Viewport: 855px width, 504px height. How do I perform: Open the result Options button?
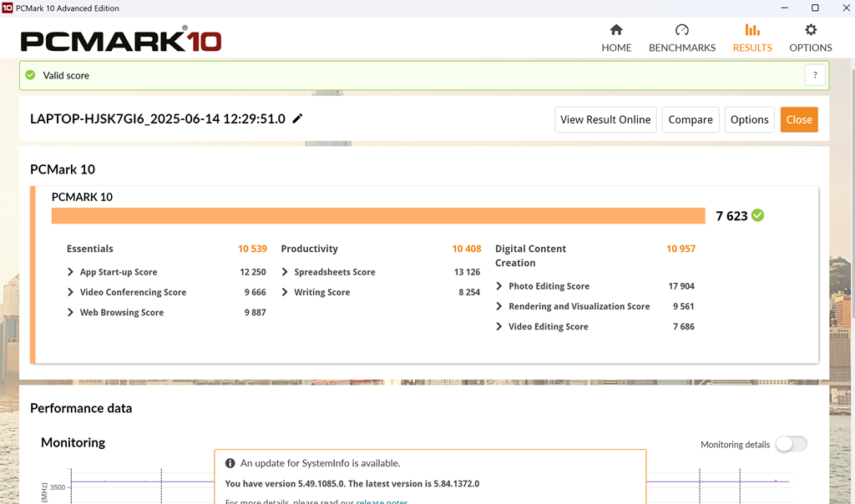[749, 119]
